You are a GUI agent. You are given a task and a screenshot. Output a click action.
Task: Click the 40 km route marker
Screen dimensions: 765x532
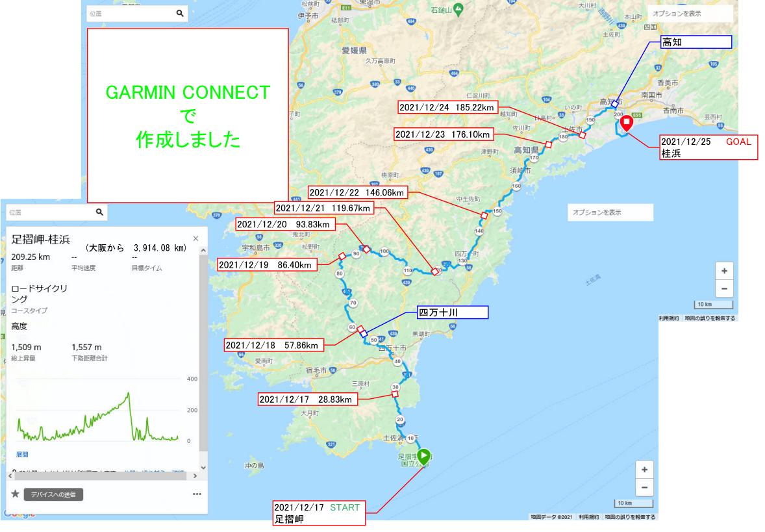coord(397,362)
